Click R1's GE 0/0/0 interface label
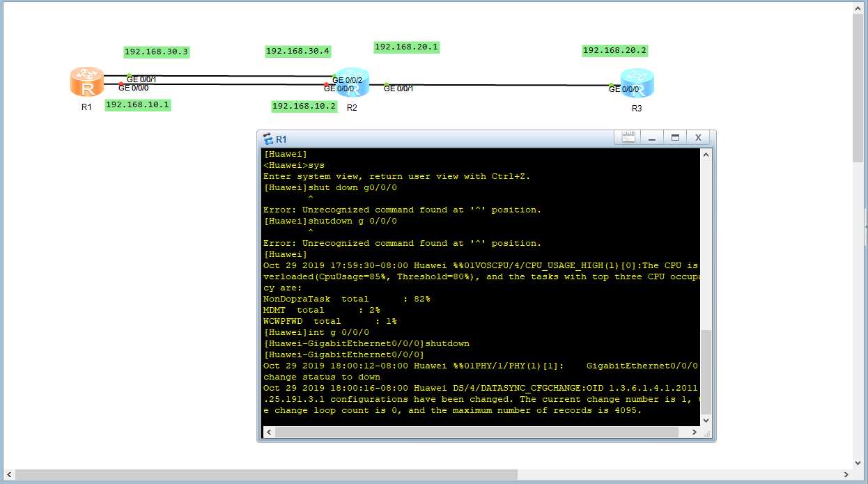The image size is (868, 484). point(133,88)
